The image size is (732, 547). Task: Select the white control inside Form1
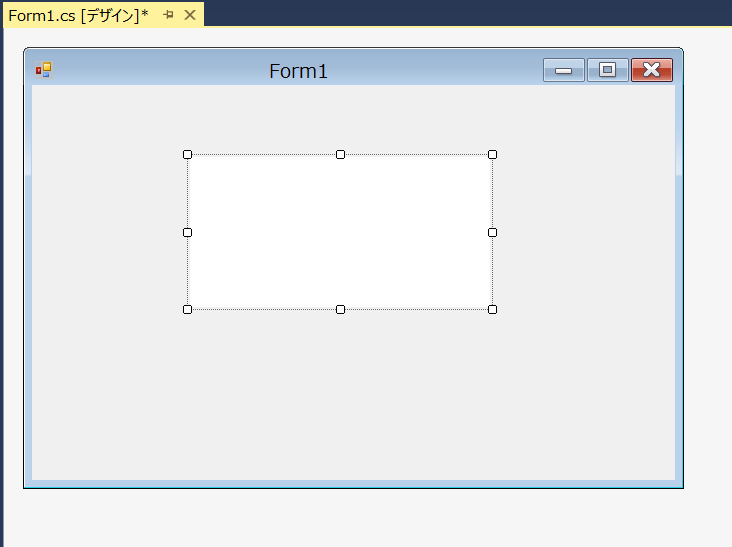[x=340, y=232]
